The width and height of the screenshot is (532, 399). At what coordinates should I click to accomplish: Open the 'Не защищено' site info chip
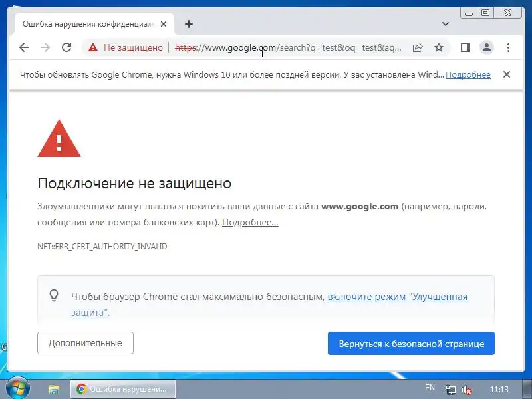click(126, 47)
